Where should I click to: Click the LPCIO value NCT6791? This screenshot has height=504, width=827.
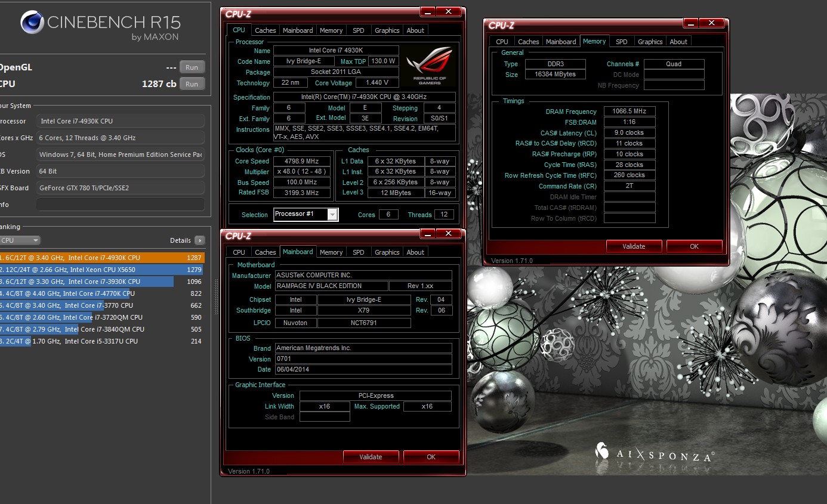[364, 323]
